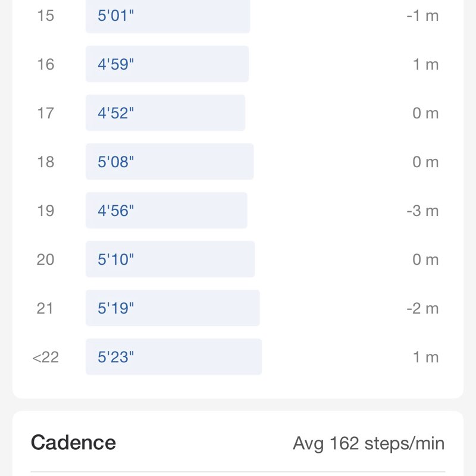Tap split number 17
Viewport: 476px width, 476px height.
pos(45,113)
